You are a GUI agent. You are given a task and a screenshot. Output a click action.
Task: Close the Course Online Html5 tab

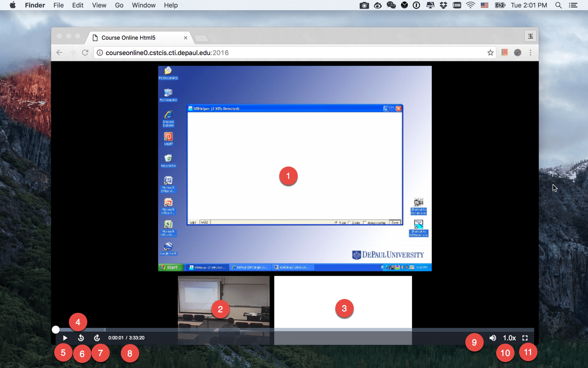186,38
